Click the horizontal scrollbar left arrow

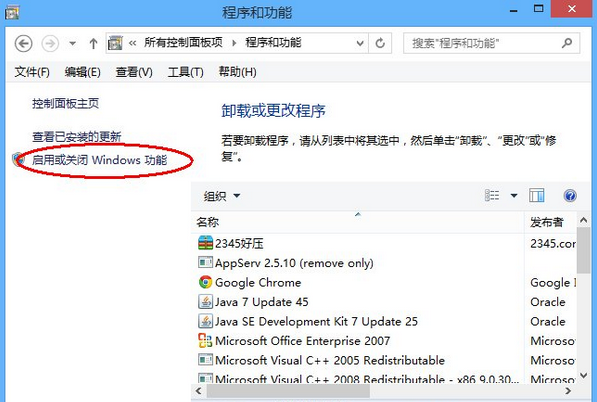click(198, 391)
